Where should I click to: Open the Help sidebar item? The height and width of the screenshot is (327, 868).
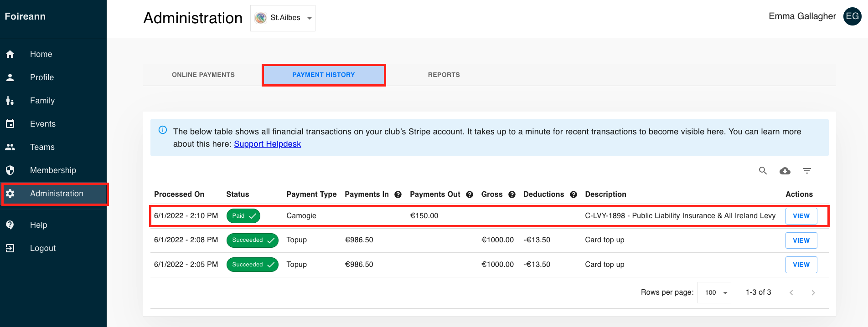click(39, 225)
